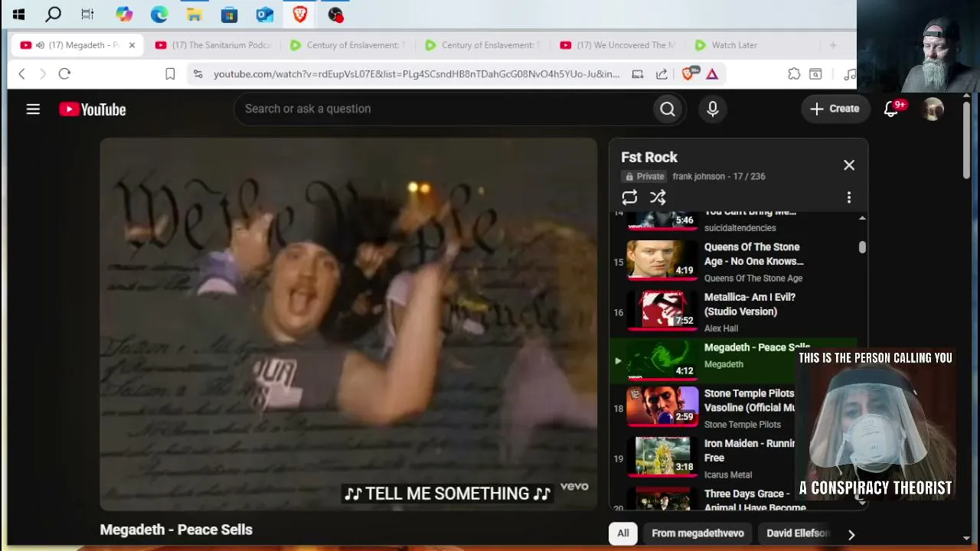The image size is (980, 551).
Task: Open Windows taskbar search
Action: click(54, 14)
